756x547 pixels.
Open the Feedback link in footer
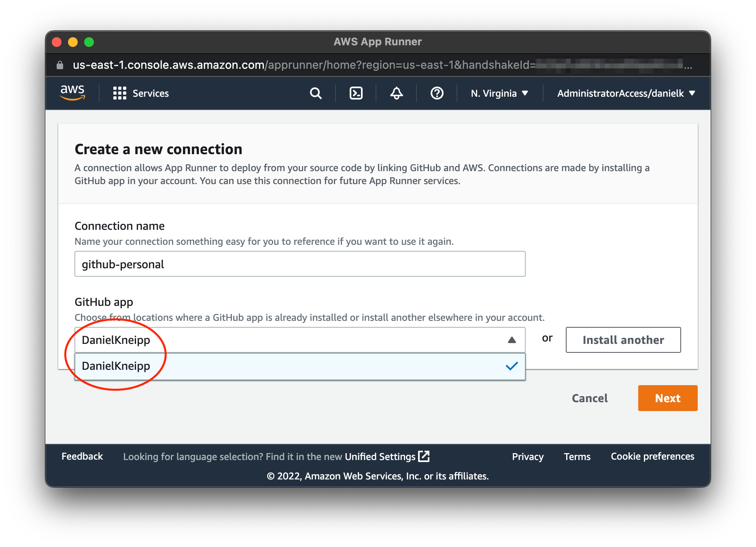(x=82, y=456)
